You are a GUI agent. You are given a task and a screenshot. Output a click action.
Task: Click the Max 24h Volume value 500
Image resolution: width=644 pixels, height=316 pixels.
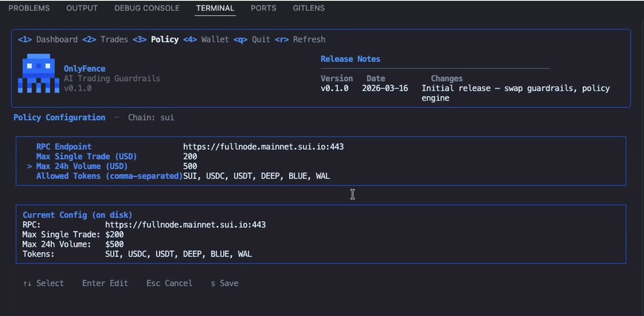tap(190, 166)
